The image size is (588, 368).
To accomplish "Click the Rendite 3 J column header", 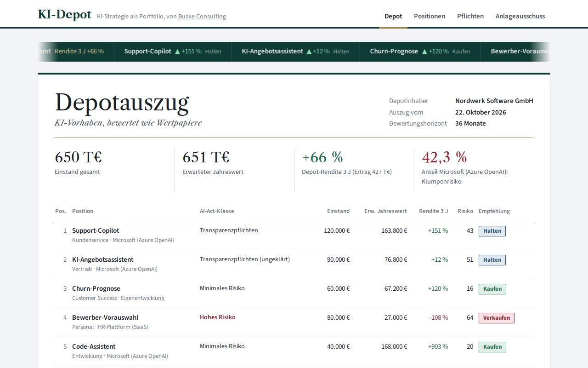I will [433, 211].
